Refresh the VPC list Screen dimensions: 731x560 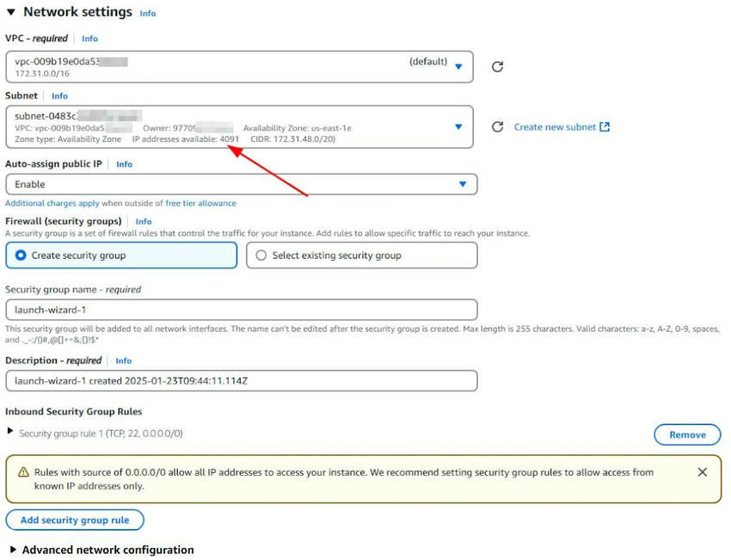[x=497, y=66]
